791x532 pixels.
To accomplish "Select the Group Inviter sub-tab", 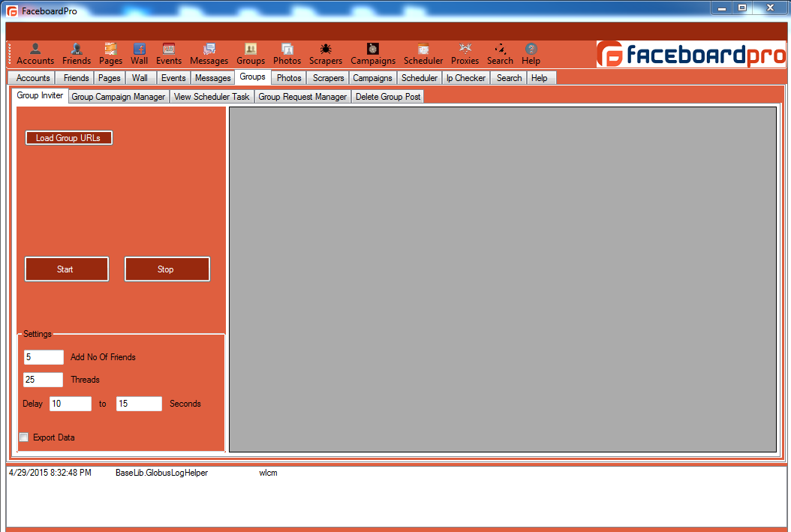I will tap(40, 95).
